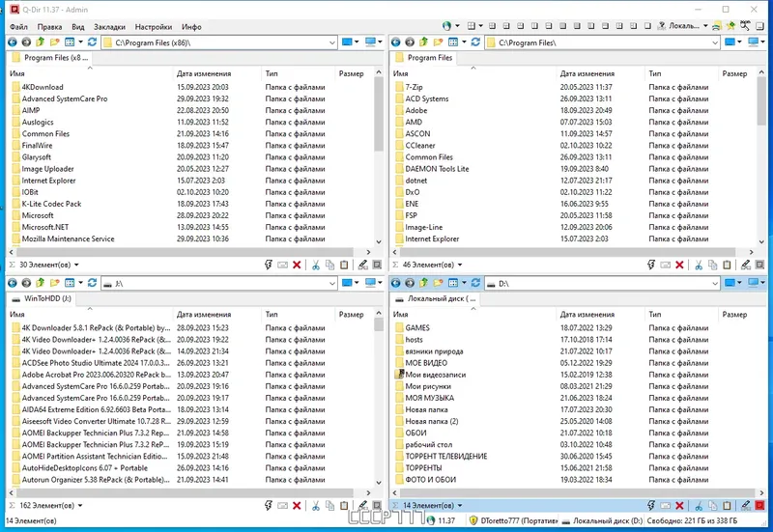Screen dimensions: 773x532
Task: Open the highlighted 14 Элемент(ов) dropdown in D:\ pane
Action: click(x=460, y=505)
